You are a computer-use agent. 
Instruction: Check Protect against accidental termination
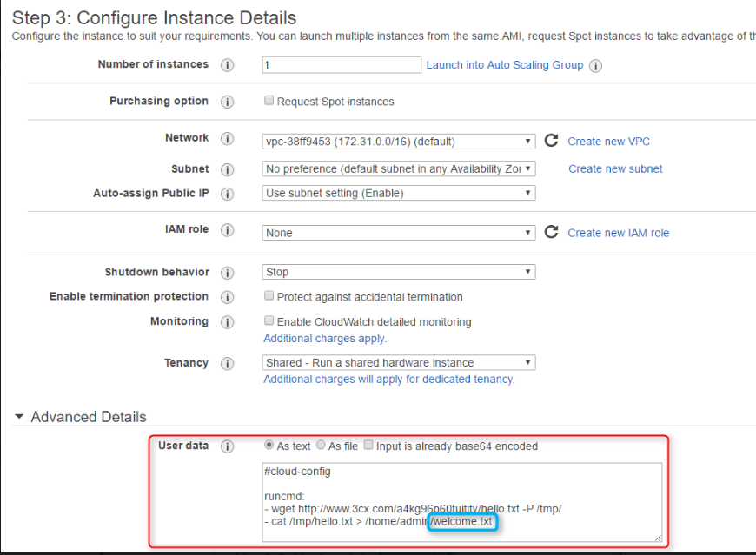(x=269, y=296)
